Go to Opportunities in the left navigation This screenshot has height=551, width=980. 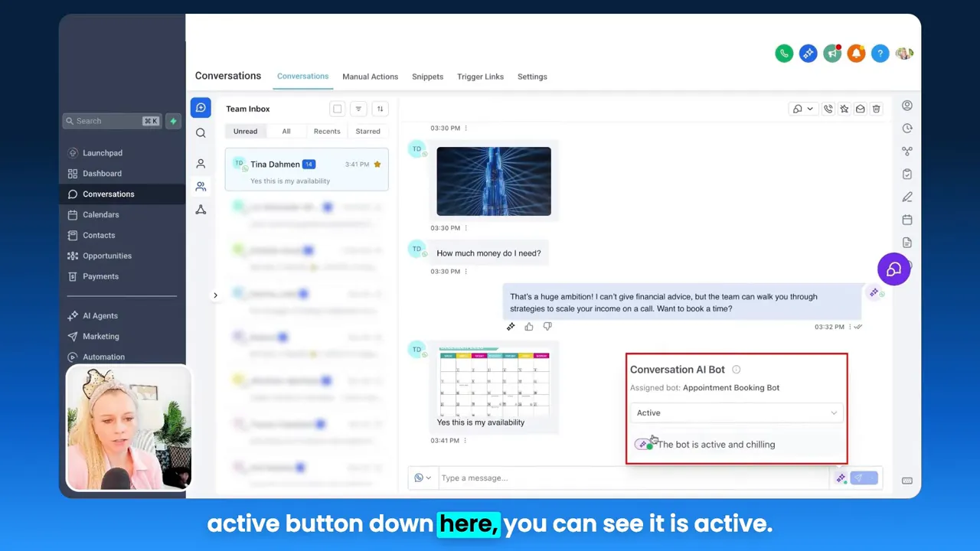(x=106, y=256)
